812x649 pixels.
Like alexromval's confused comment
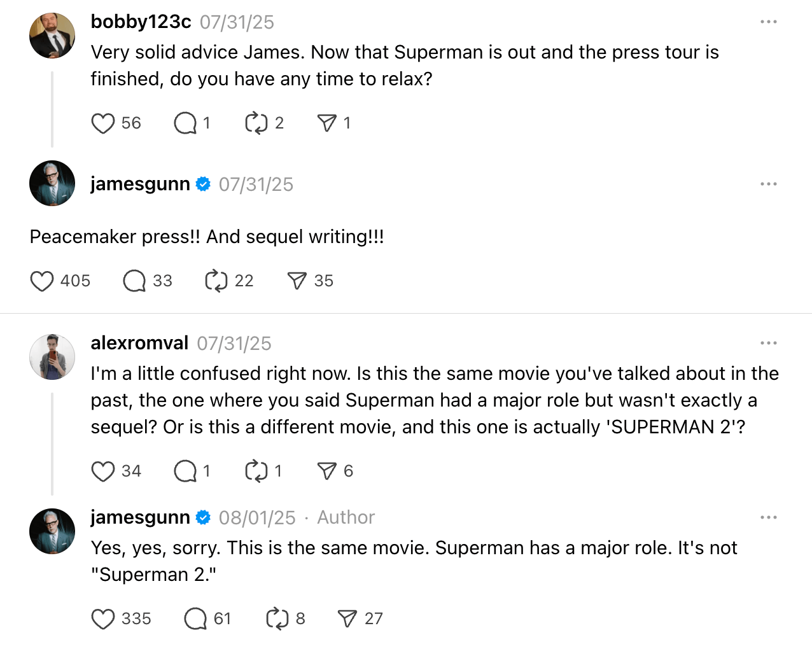(103, 471)
